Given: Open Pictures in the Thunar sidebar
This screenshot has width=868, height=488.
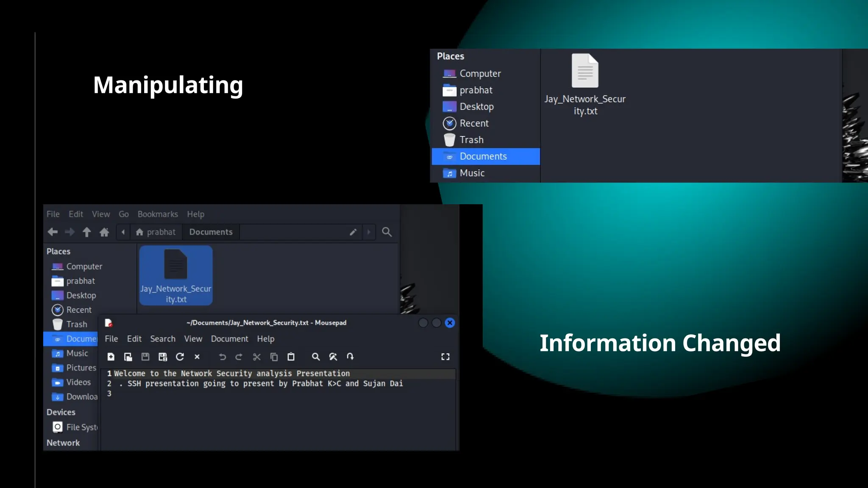Looking at the screenshot, I should point(74,368).
